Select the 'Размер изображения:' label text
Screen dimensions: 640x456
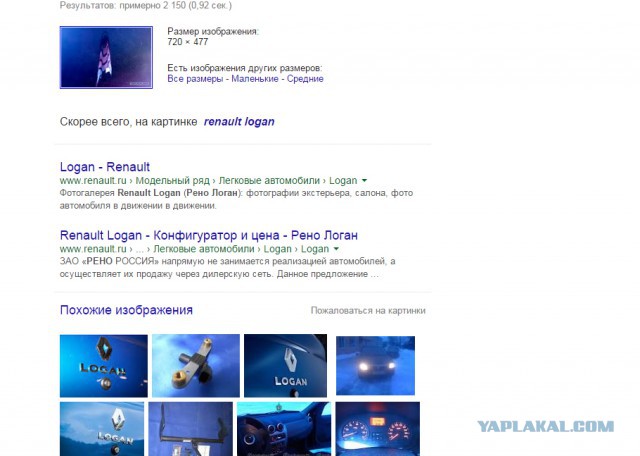[x=213, y=31]
